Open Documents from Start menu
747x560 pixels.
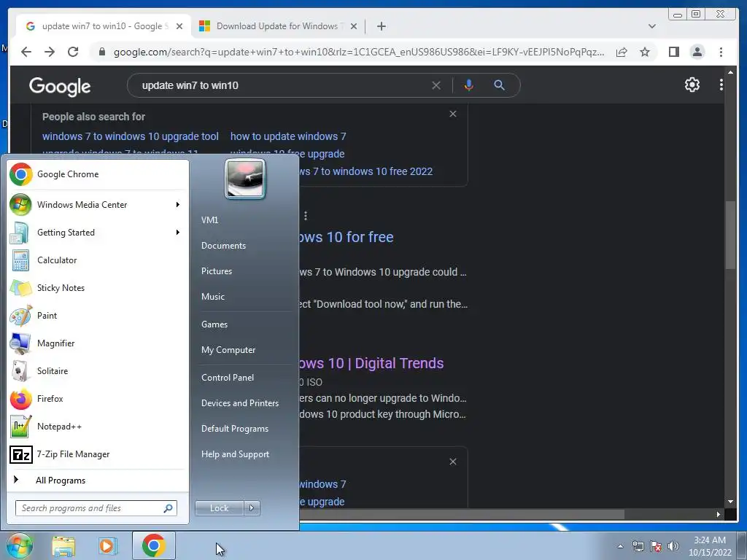point(223,246)
